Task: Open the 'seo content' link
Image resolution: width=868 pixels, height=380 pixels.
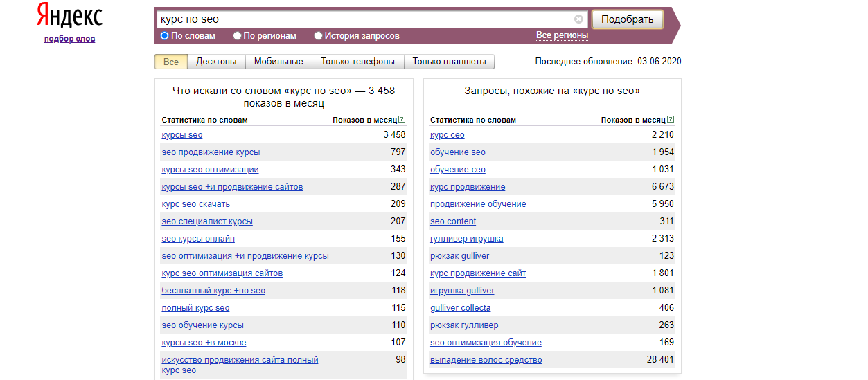Action: (453, 221)
